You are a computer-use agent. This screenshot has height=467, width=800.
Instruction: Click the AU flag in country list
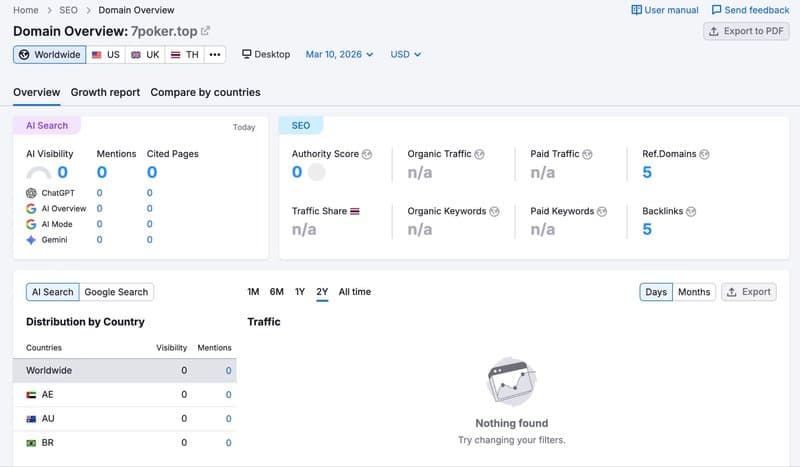[x=31, y=419]
